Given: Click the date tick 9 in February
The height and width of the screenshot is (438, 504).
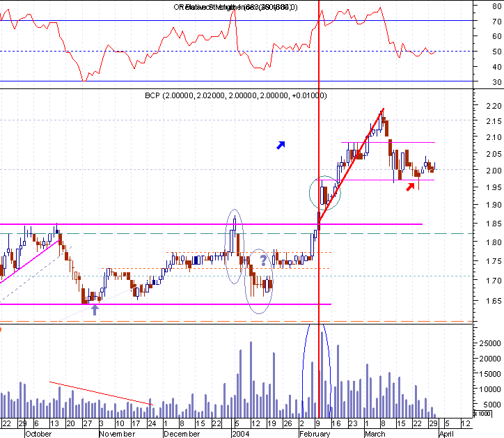Looking at the screenshot, I should pos(317,423).
